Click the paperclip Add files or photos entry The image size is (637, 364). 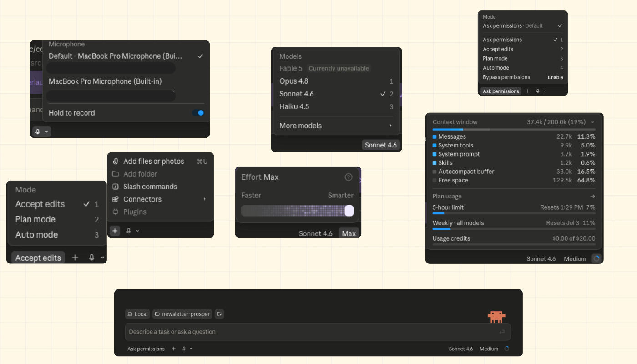click(160, 161)
